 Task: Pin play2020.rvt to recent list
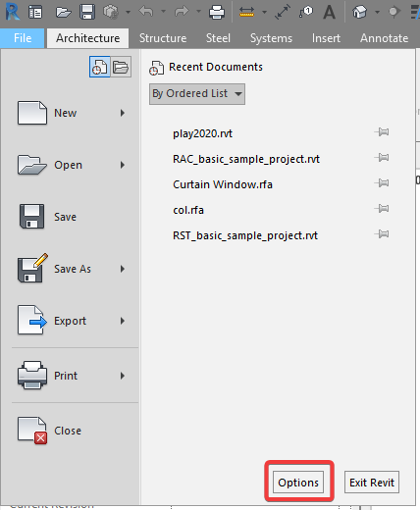(382, 132)
